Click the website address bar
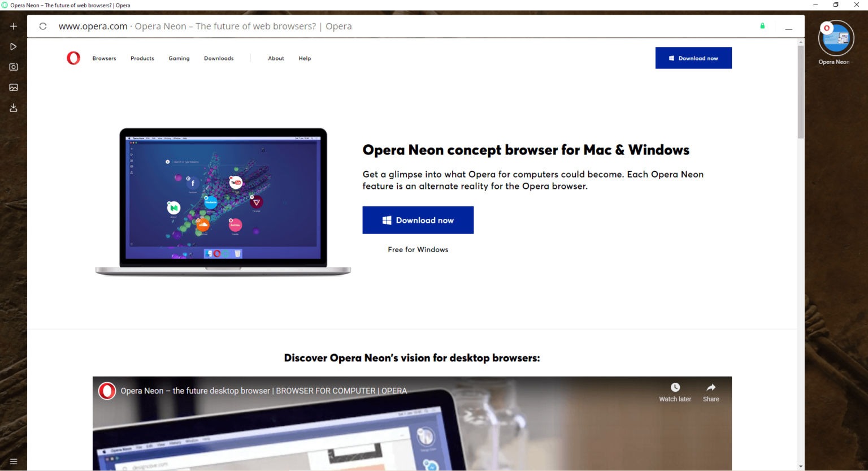This screenshot has height=471, width=868. click(93, 25)
